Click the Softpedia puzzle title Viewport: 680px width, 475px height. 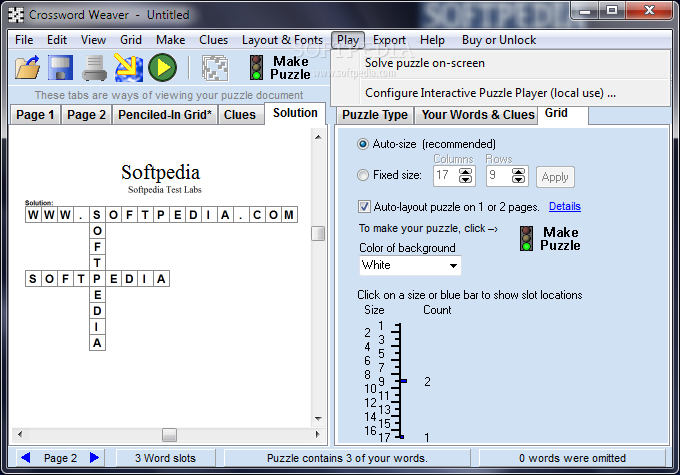tap(160, 173)
